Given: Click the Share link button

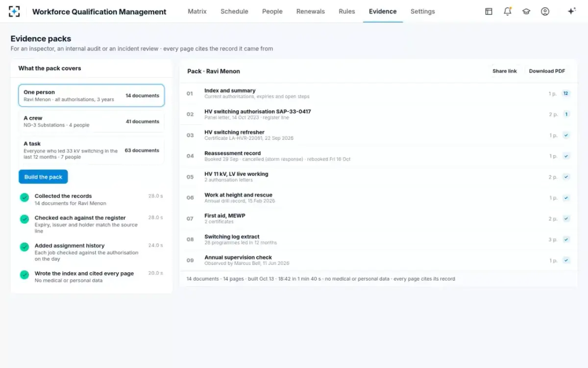Looking at the screenshot, I should tap(504, 71).
